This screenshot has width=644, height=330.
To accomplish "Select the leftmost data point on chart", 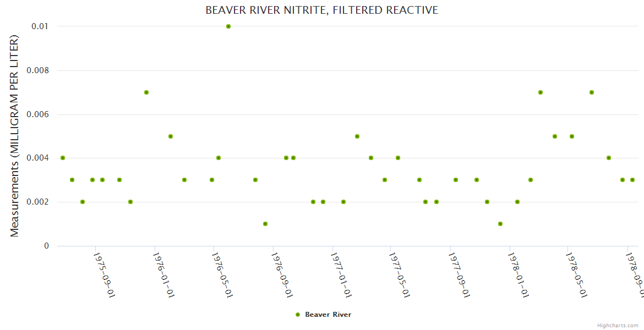I will [x=63, y=158].
